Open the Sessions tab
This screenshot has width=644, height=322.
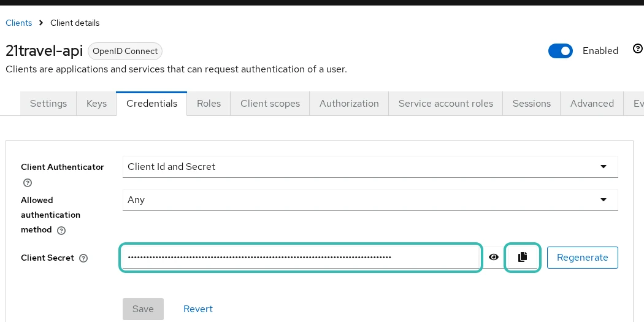(x=532, y=104)
